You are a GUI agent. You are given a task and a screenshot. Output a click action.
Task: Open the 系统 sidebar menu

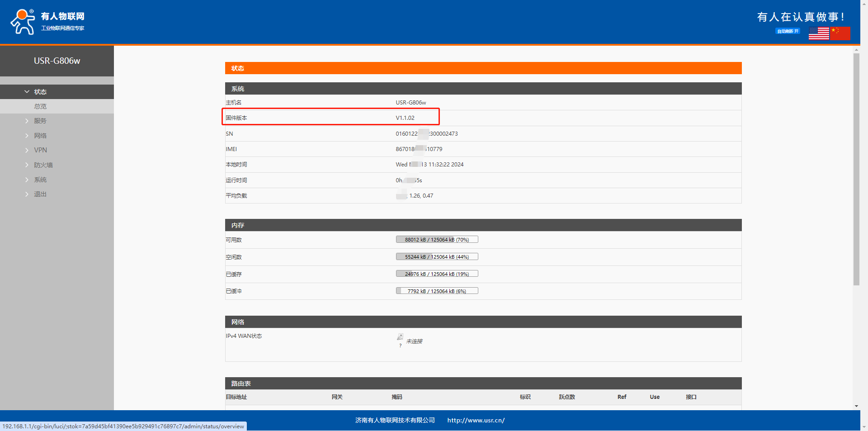pyautogui.click(x=40, y=180)
